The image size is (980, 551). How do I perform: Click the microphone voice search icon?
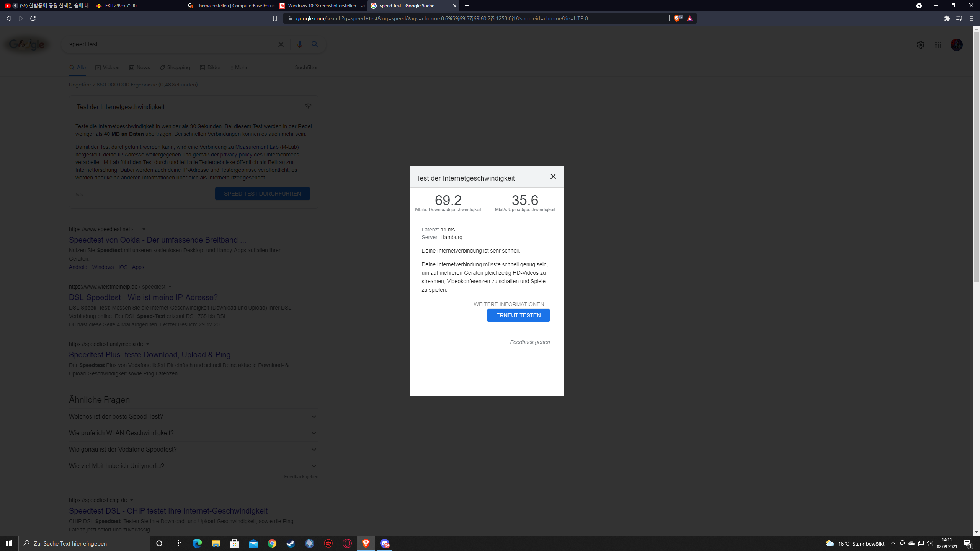(299, 44)
